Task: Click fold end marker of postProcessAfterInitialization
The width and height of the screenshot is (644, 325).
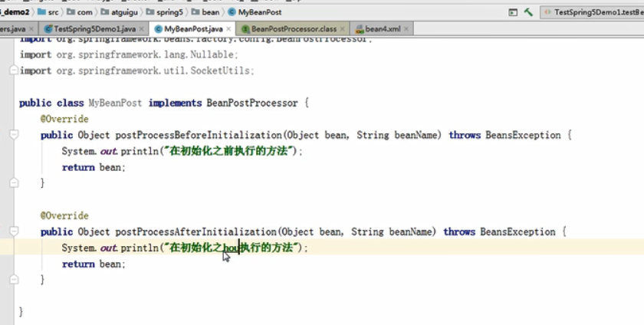Action: [14, 280]
